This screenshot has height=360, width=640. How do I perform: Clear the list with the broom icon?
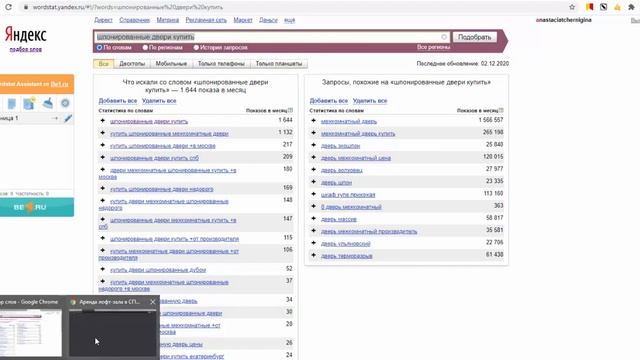pyautogui.click(x=48, y=104)
